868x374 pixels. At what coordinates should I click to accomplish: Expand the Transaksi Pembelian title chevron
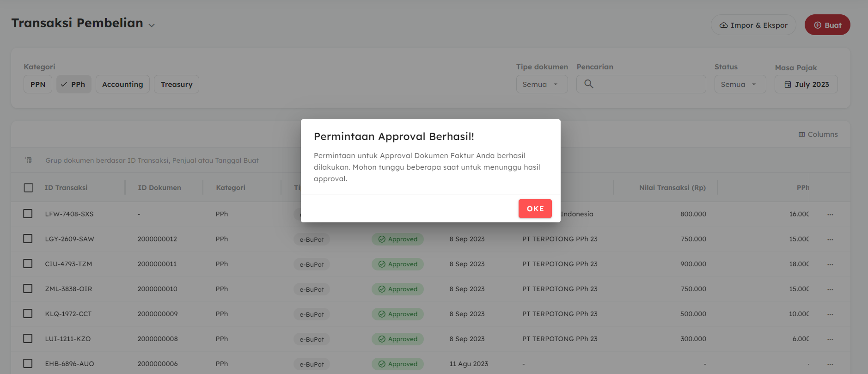(x=152, y=25)
